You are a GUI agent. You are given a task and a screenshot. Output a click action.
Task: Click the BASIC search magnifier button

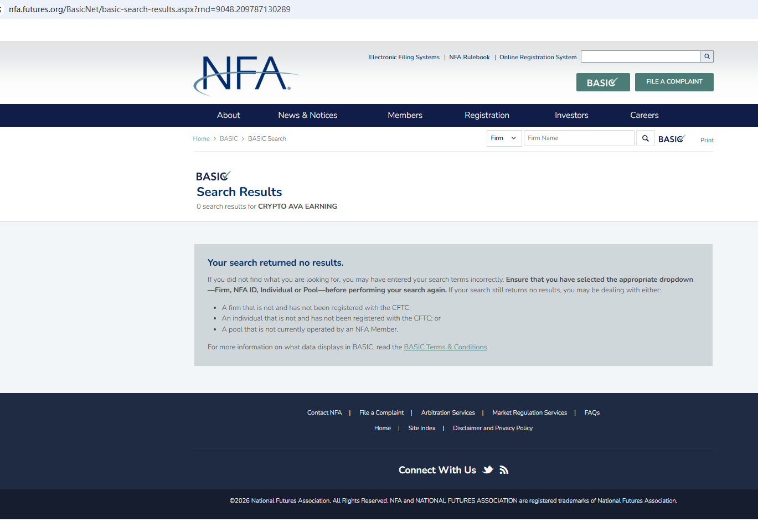tap(645, 138)
